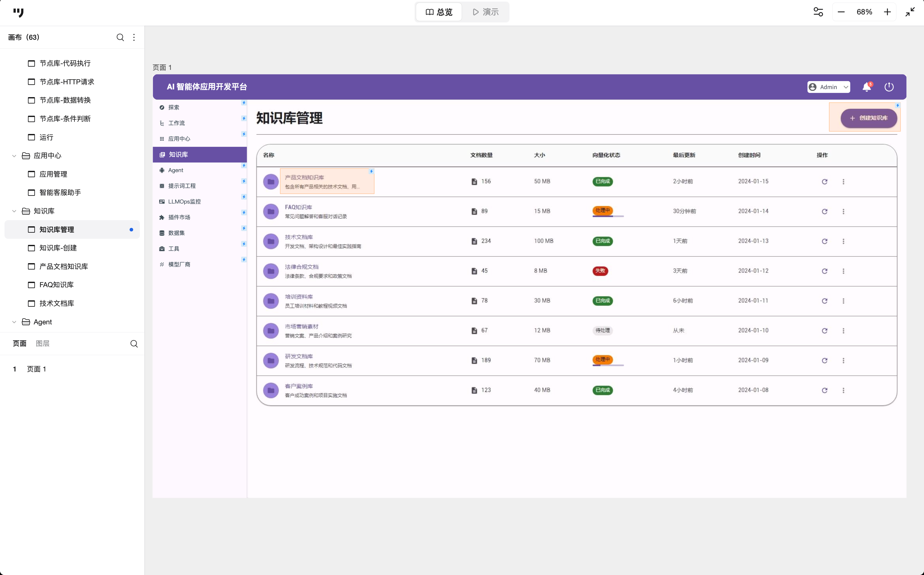This screenshot has height=575, width=924.
Task: Click the canvas list search icon
Action: [x=120, y=37]
